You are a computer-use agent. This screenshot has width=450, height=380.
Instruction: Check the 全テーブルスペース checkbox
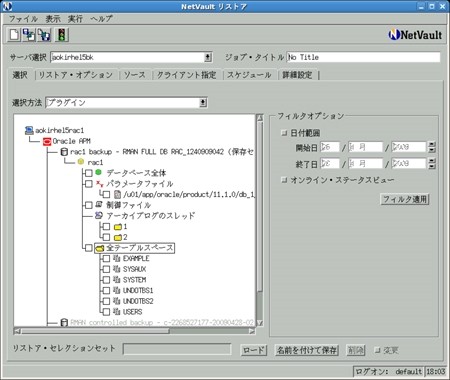pos(88,248)
